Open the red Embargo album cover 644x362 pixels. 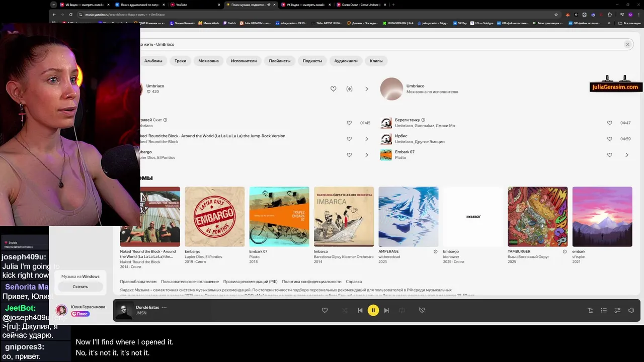point(214,217)
